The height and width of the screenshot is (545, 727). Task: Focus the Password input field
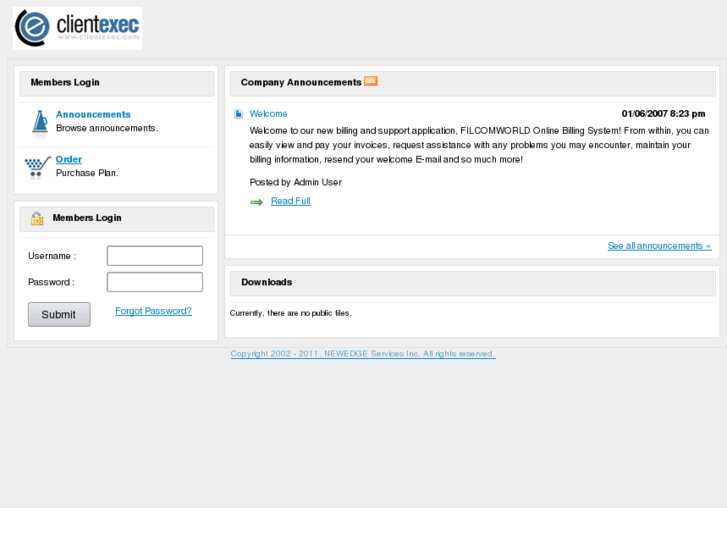point(155,282)
